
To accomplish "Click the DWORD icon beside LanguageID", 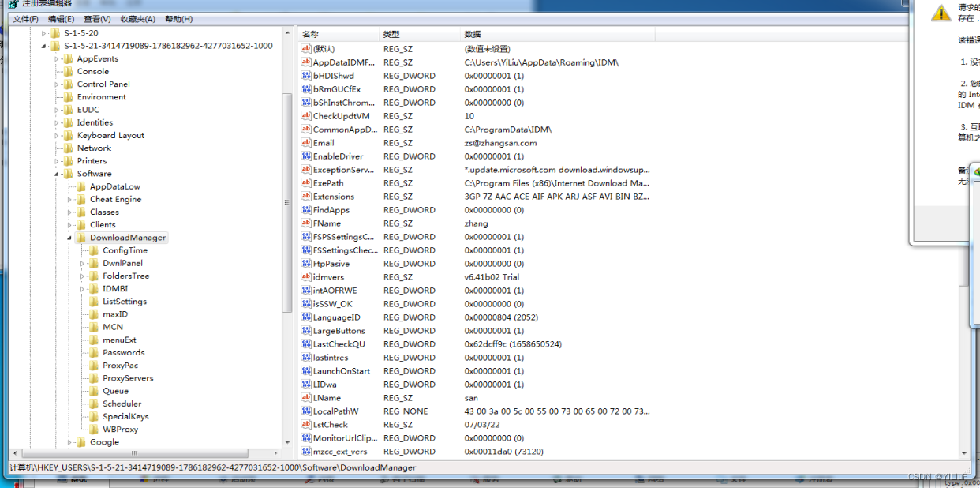I will pyautogui.click(x=307, y=317).
